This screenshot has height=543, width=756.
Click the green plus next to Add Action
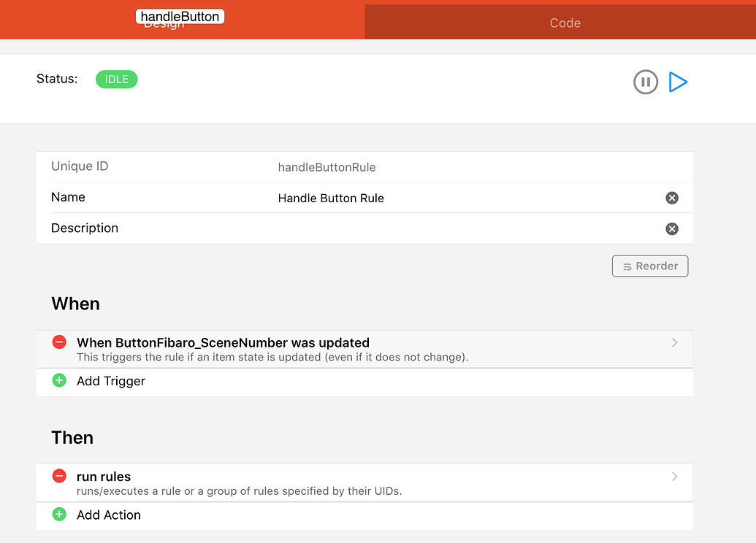59,515
